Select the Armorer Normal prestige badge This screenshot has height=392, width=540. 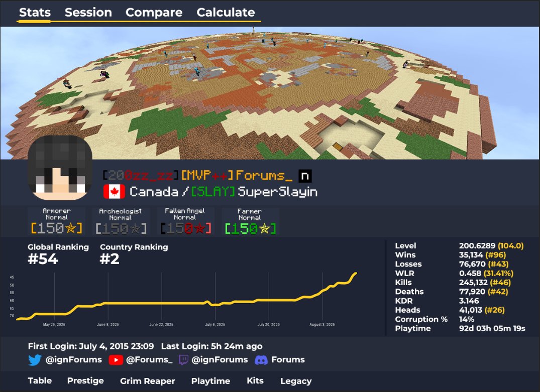57,220
